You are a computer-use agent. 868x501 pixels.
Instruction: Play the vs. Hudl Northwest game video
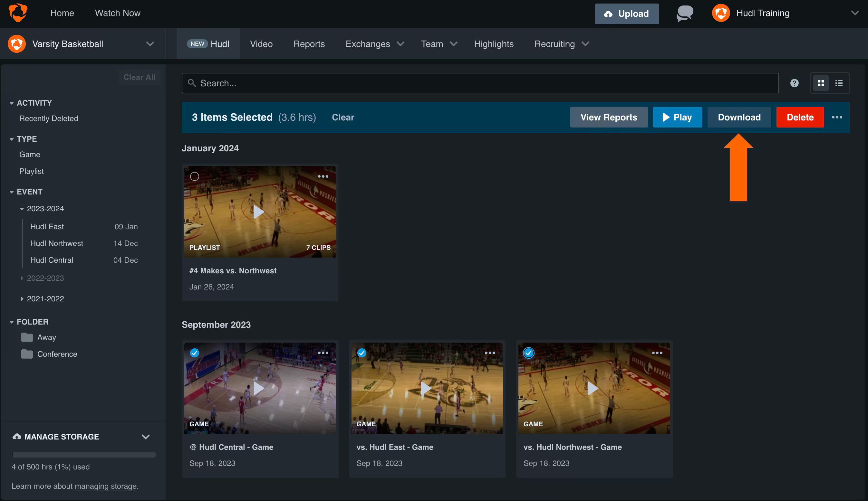coord(593,388)
